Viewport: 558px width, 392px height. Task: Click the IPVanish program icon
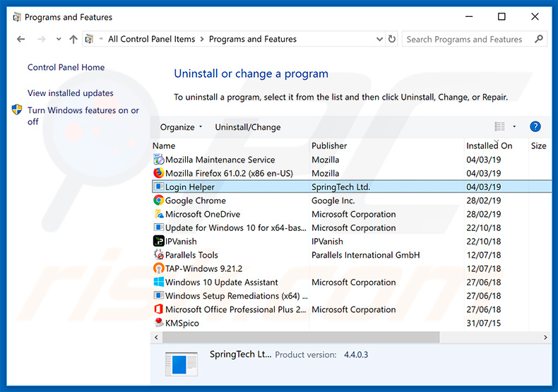coord(159,241)
